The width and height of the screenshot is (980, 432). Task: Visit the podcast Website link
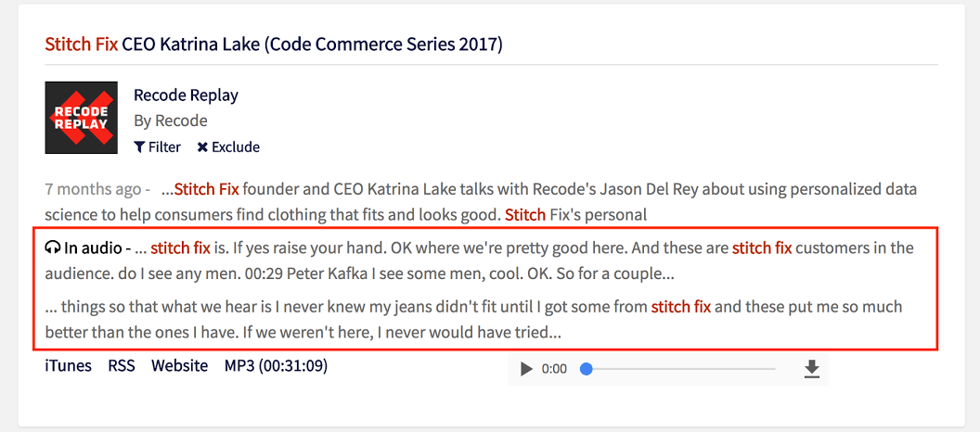(180, 366)
